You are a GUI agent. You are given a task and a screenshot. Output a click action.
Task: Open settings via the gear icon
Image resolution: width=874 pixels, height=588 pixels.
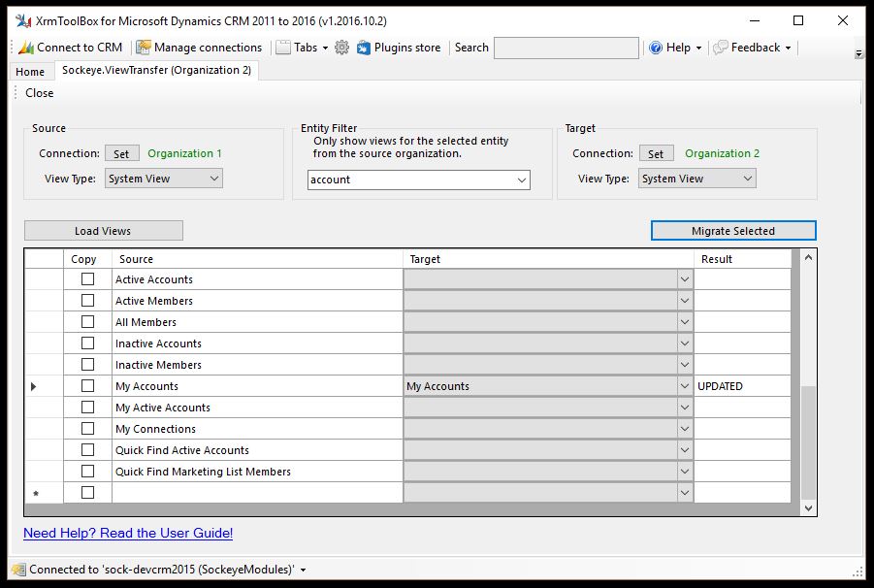[341, 48]
